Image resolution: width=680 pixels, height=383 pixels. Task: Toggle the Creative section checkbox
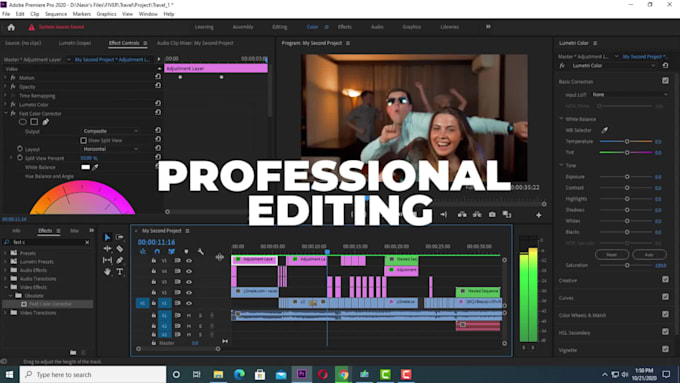[665, 280]
